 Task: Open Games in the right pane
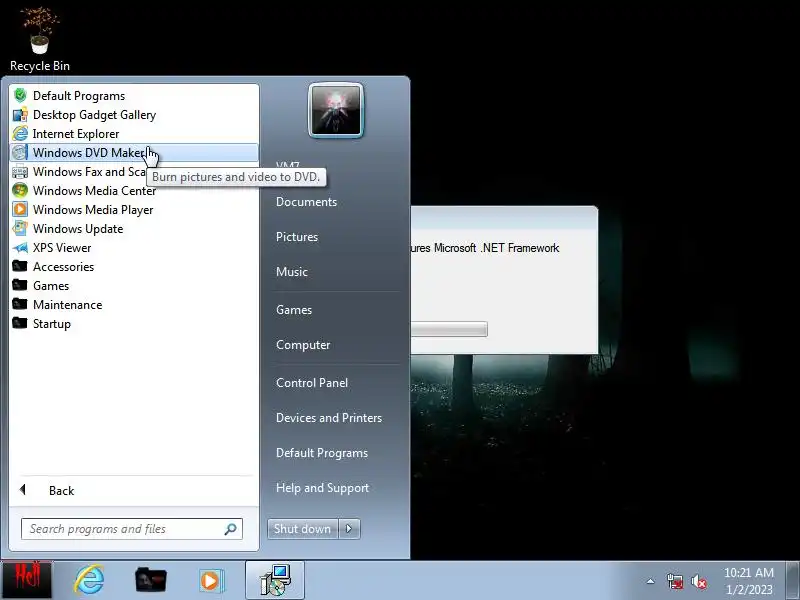[x=294, y=310]
